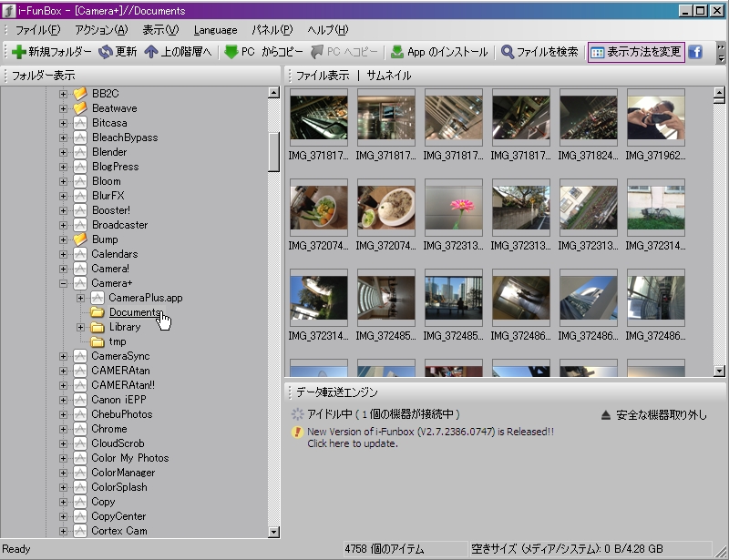This screenshot has height=560, width=729.
Task: Open ファイルを検索 file search
Action: point(507,52)
